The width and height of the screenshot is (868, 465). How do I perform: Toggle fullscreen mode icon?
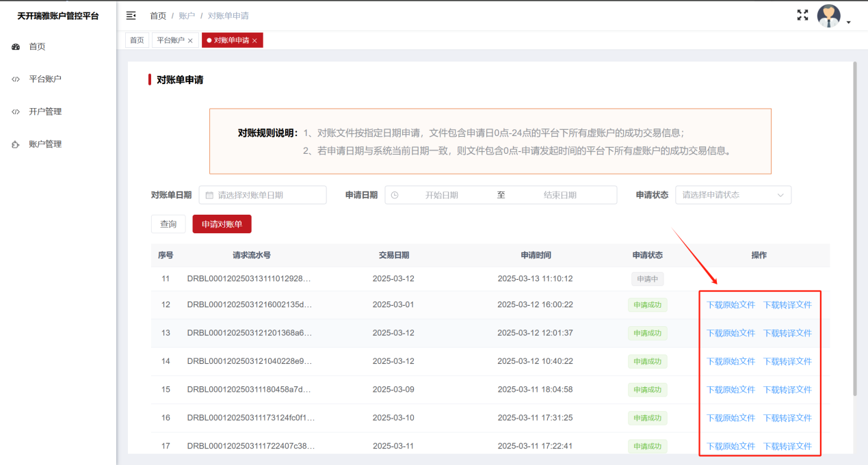click(x=803, y=15)
